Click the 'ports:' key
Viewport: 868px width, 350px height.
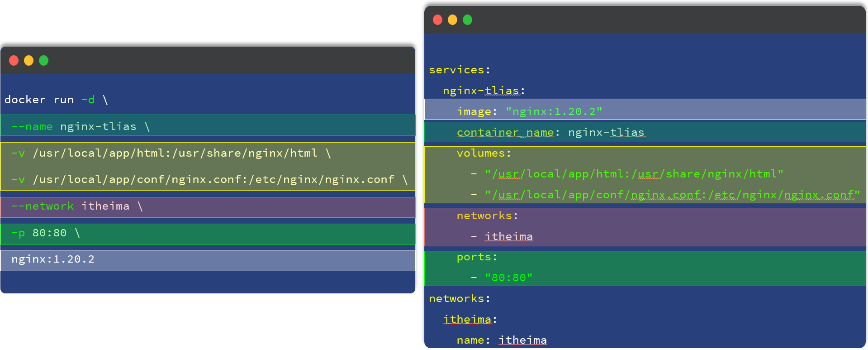tap(477, 257)
